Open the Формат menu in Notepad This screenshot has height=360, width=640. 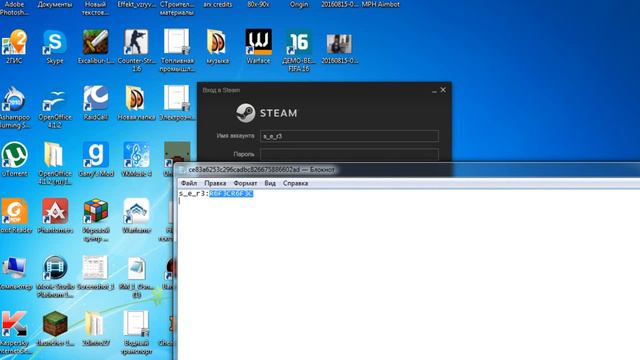click(x=245, y=183)
